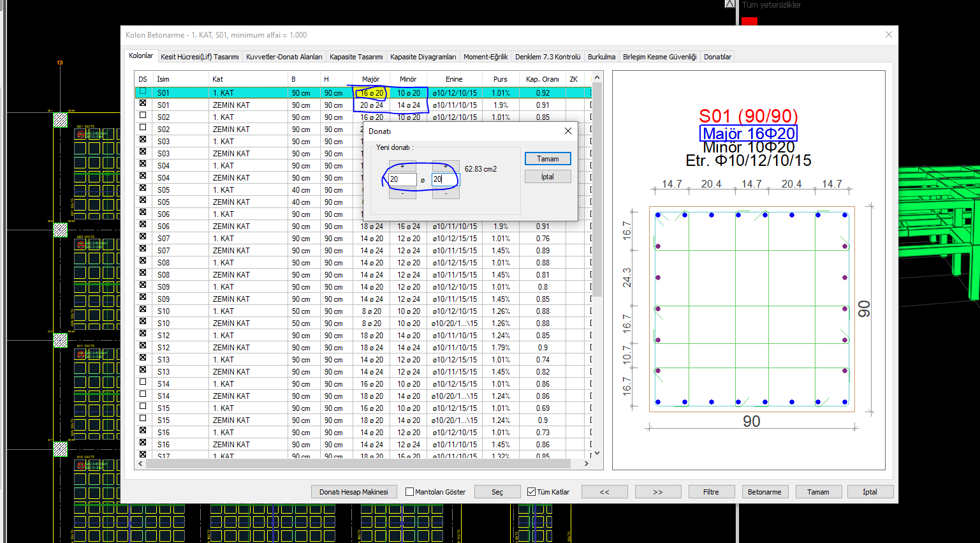Image resolution: width=980 pixels, height=543 pixels.
Task: Switch to the Burkulma tab
Action: point(602,57)
